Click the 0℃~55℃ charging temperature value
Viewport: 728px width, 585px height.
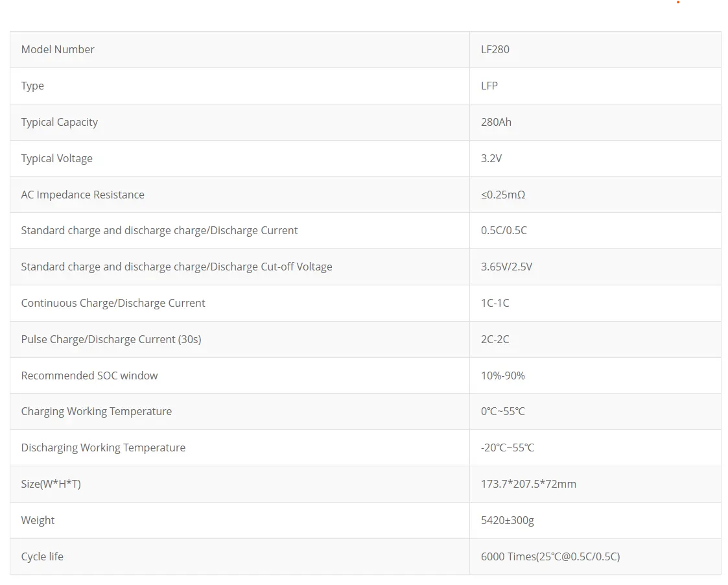503,411
